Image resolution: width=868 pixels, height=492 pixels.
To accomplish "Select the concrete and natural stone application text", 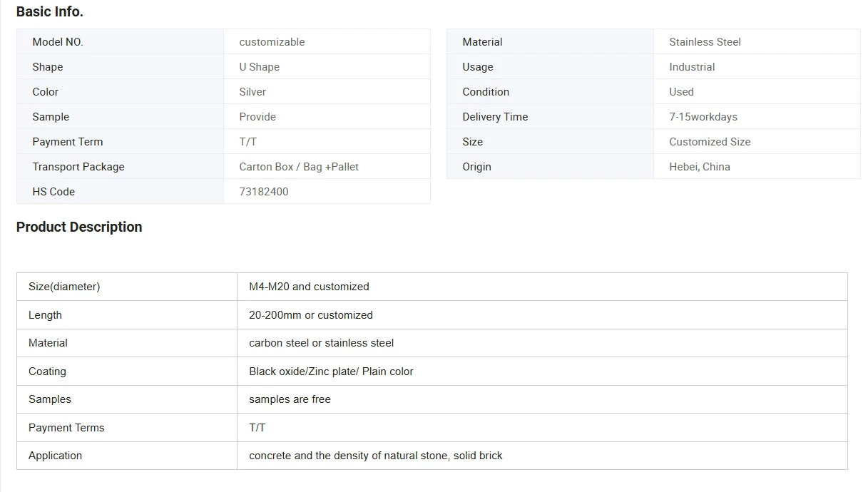I will coord(376,456).
